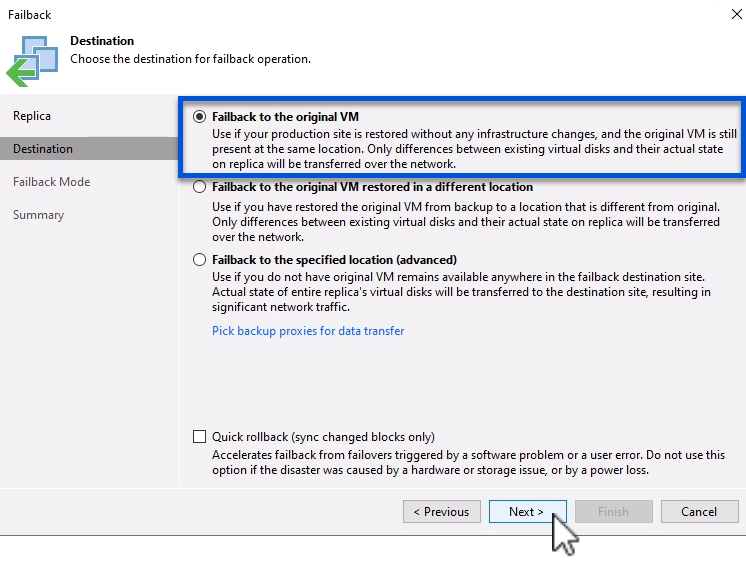746x562 pixels.
Task: Choose Failback to original VM restored in different location
Action: tap(200, 187)
